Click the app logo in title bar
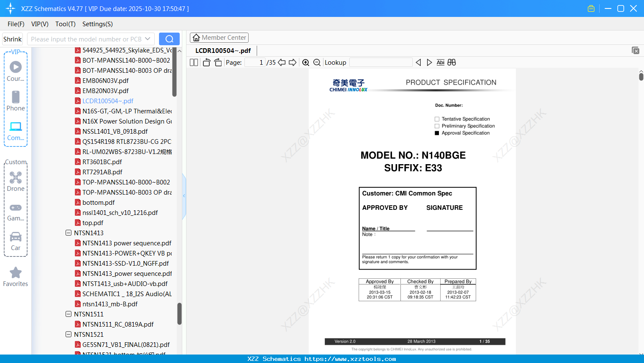The image size is (644, 363). pos(11,8)
